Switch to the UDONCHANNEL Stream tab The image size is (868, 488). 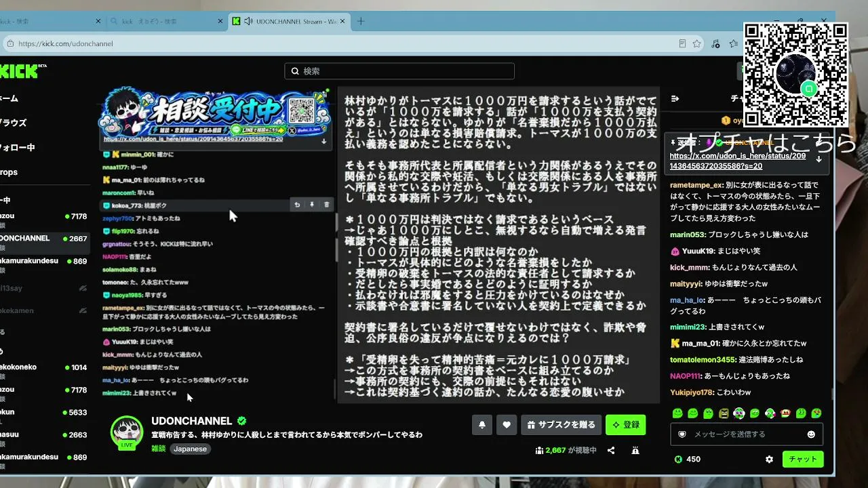coord(289,21)
